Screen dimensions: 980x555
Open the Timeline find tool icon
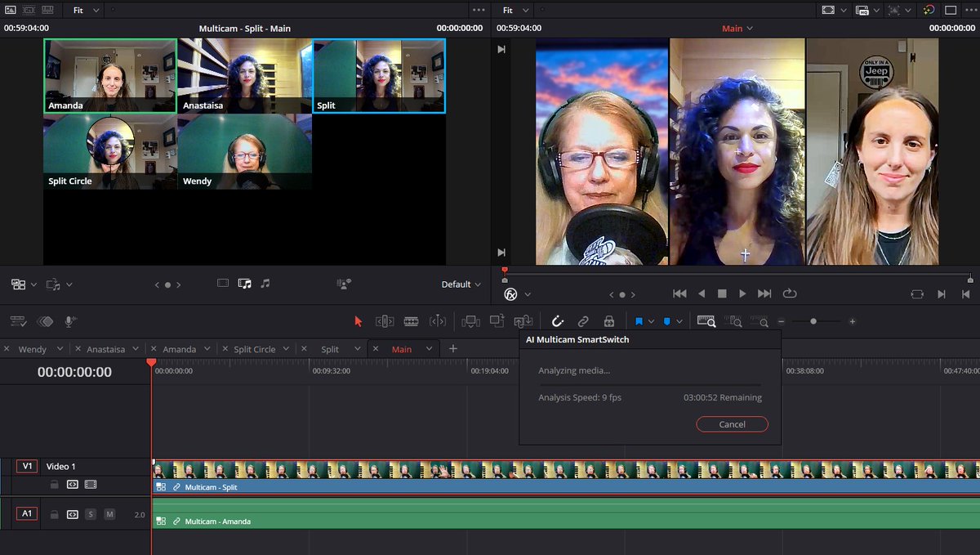706,320
